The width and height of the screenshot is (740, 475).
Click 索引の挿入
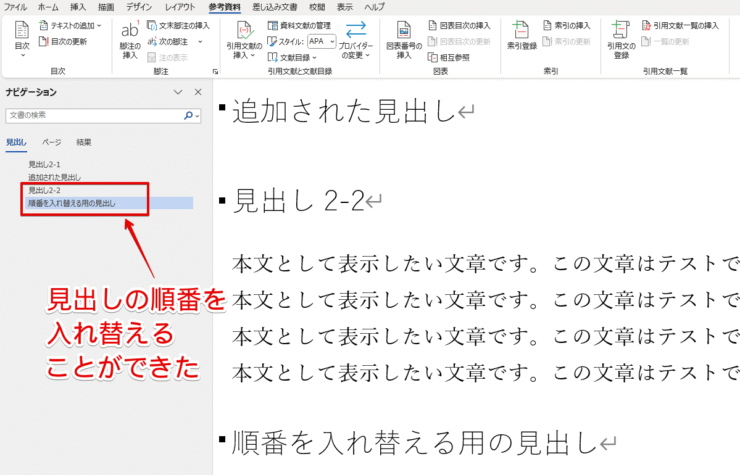point(567,25)
